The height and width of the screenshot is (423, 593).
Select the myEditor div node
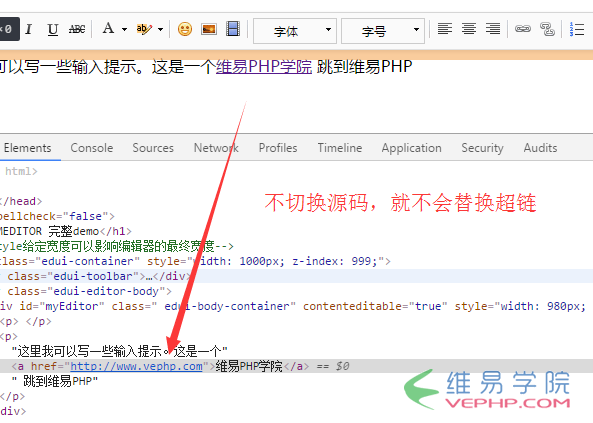coord(296,306)
